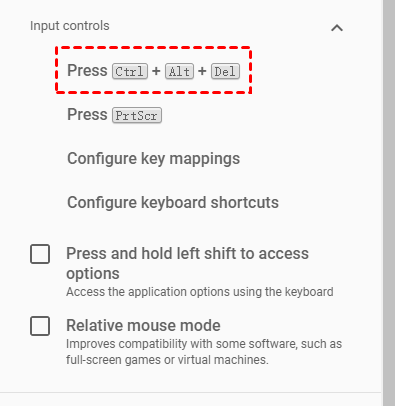Click the Ctrl key badge
The image size is (395, 406).
click(x=130, y=71)
